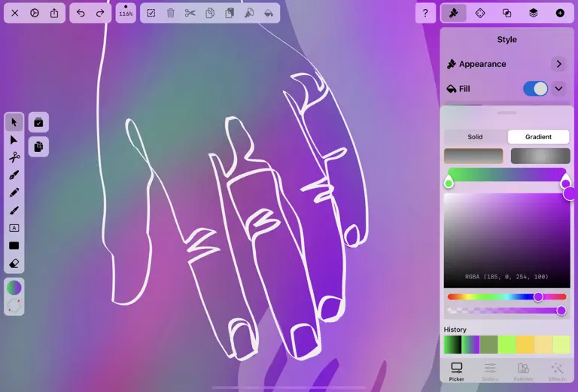Image resolution: width=578 pixels, height=392 pixels.
Task: Open the Picker color tab
Action: pos(456,372)
